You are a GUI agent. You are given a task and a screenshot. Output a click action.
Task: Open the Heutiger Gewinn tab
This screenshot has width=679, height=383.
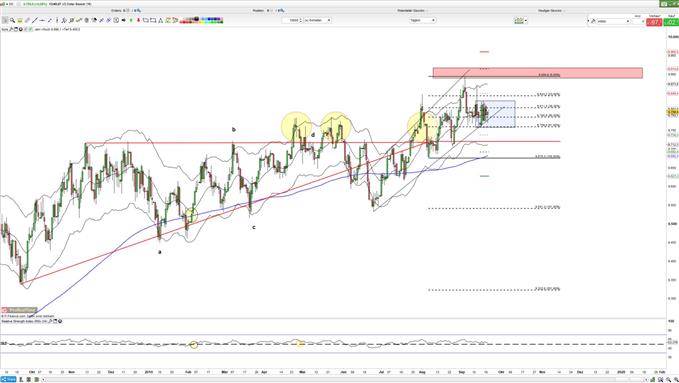tap(550, 10)
